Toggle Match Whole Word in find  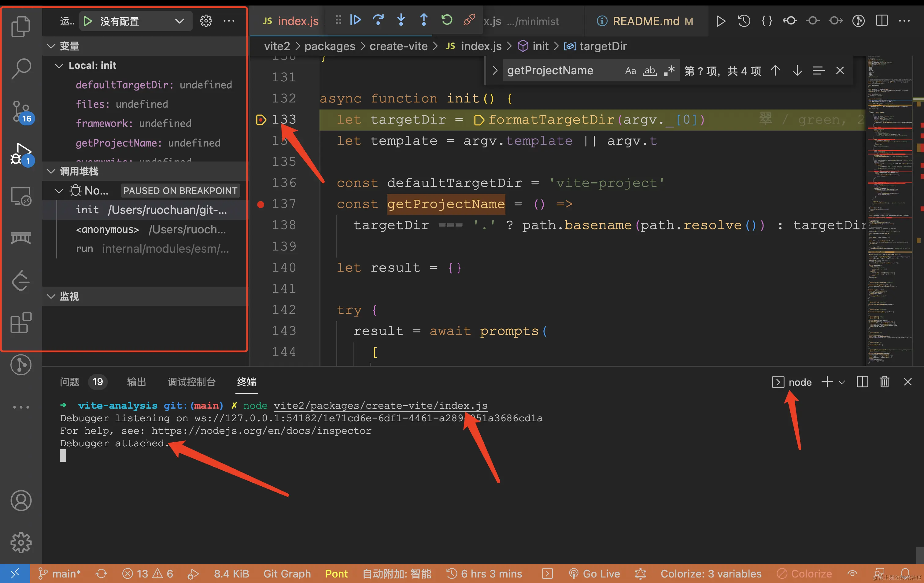tap(650, 71)
